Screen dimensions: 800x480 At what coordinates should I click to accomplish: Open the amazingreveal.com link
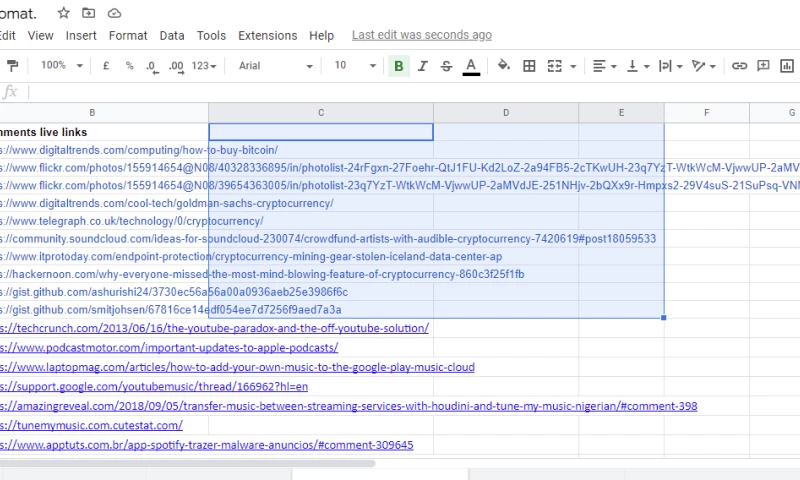[348, 407]
